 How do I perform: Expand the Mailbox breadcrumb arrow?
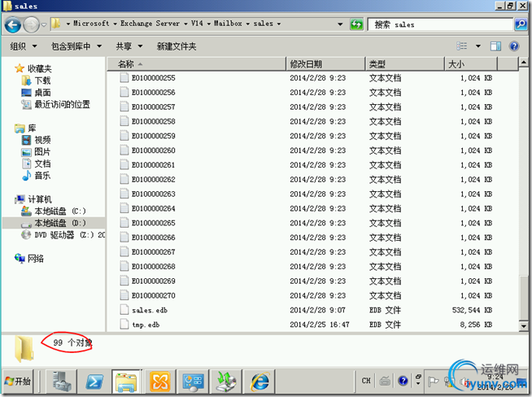tap(247, 24)
